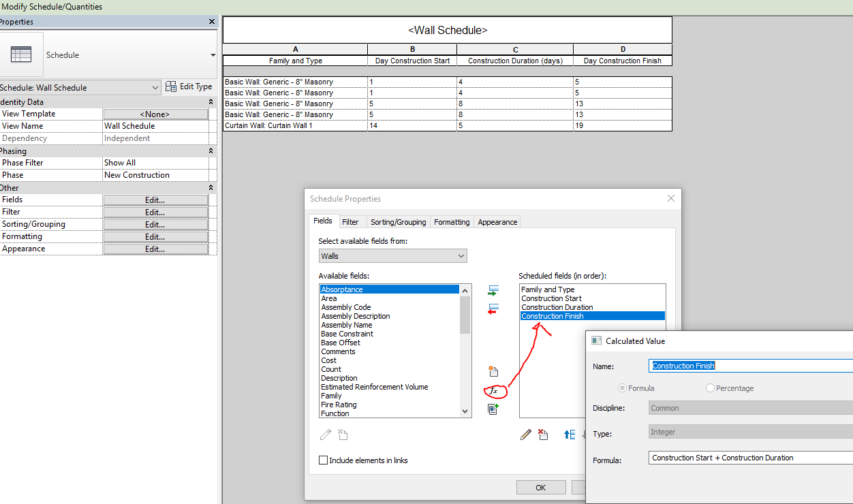853x504 pixels.
Task: Switch to the Sorting/Grouping tab
Action: pyautogui.click(x=398, y=221)
